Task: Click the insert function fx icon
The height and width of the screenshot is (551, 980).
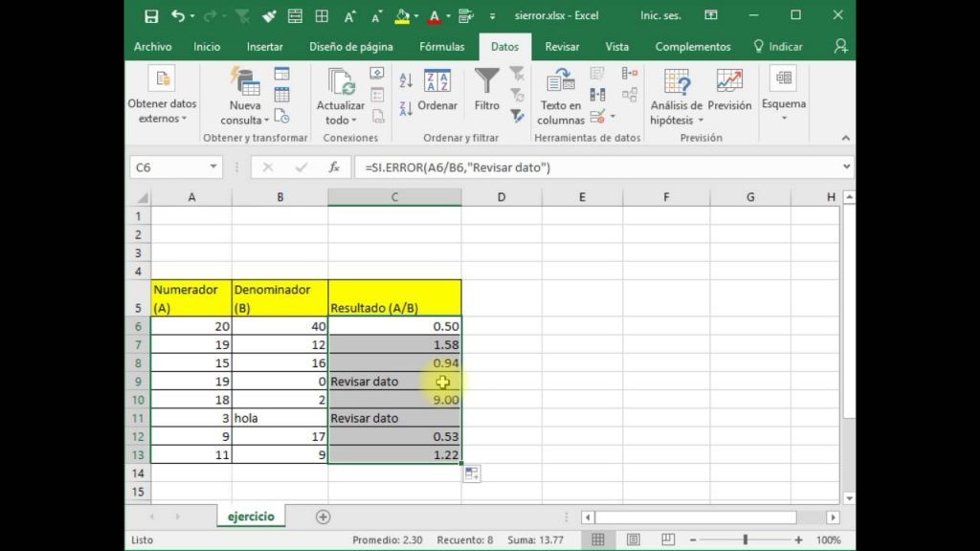Action: [x=334, y=167]
